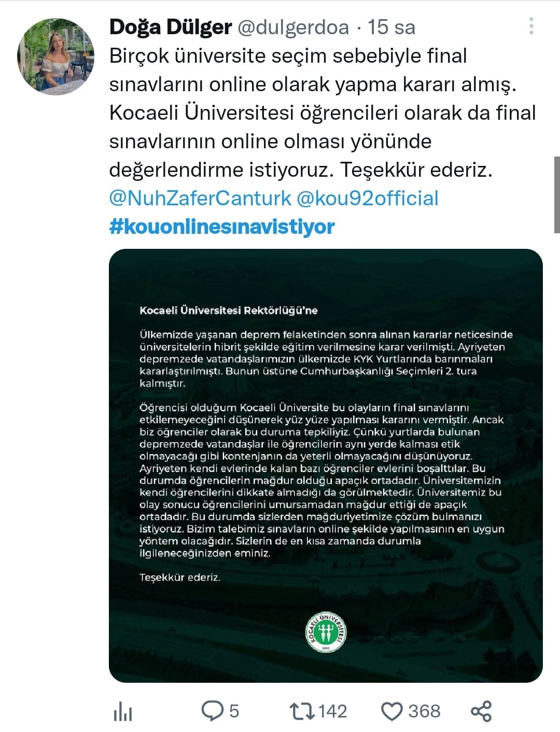Screen dimensions: 560x732
Task: Open the @kou92official mention link
Action: tap(367, 198)
